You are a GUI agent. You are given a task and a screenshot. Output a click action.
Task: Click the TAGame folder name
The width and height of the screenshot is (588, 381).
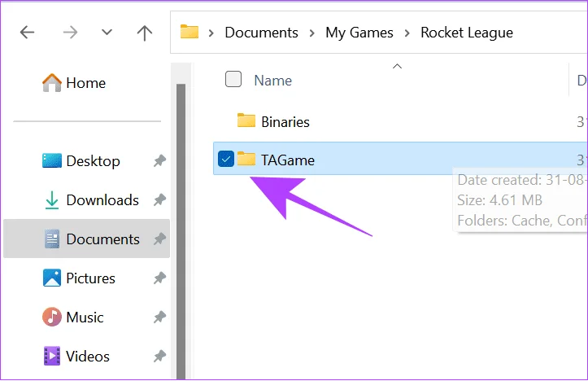(288, 160)
